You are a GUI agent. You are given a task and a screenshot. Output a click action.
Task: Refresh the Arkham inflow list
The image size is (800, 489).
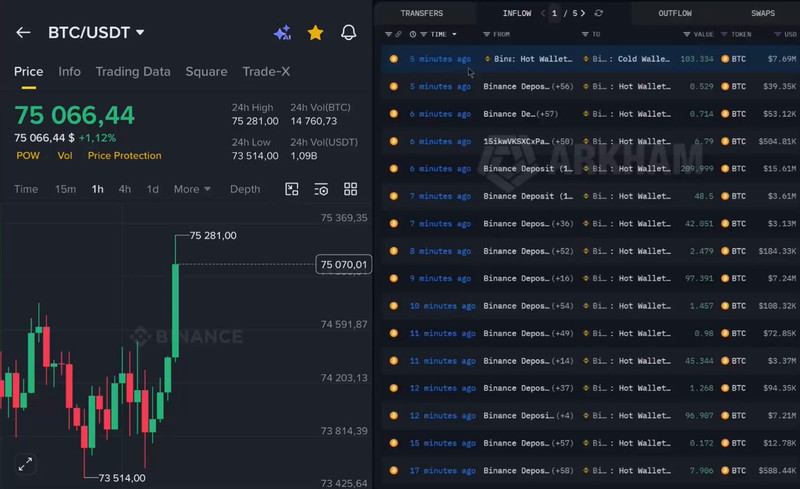pos(599,13)
